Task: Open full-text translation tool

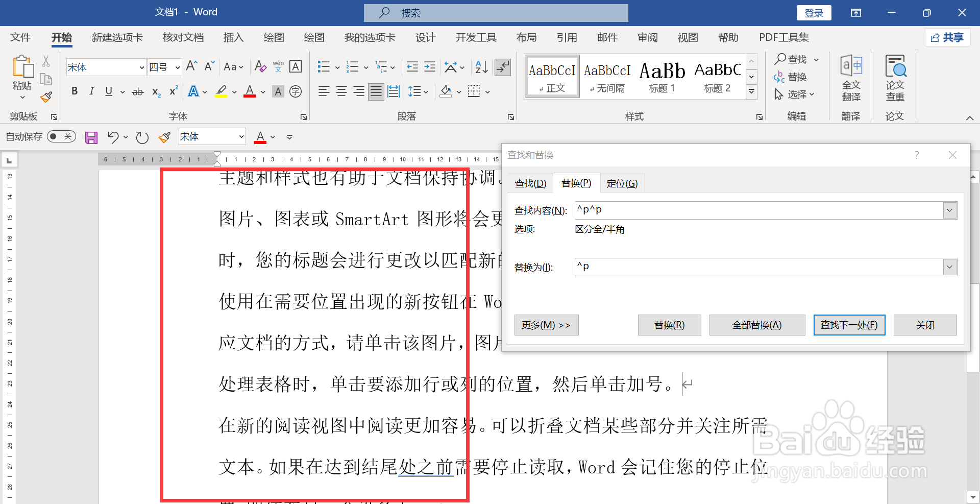Action: pos(851,78)
